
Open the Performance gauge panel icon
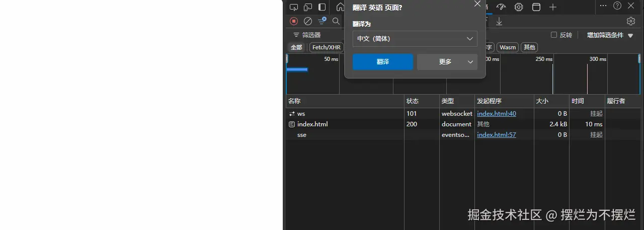[x=501, y=7]
